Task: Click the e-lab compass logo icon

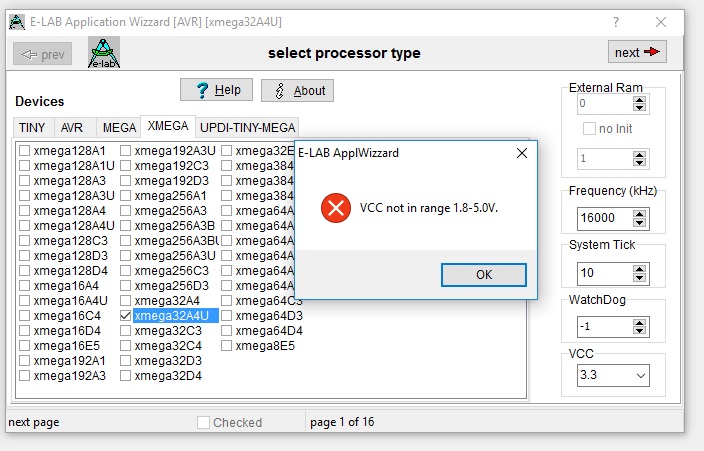Action: (104, 53)
